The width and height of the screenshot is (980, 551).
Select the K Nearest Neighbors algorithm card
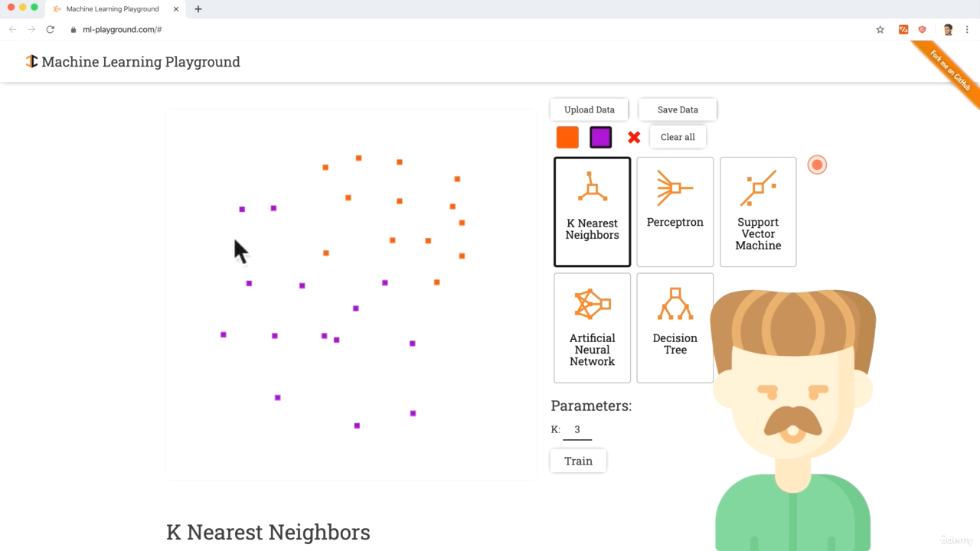[592, 212]
